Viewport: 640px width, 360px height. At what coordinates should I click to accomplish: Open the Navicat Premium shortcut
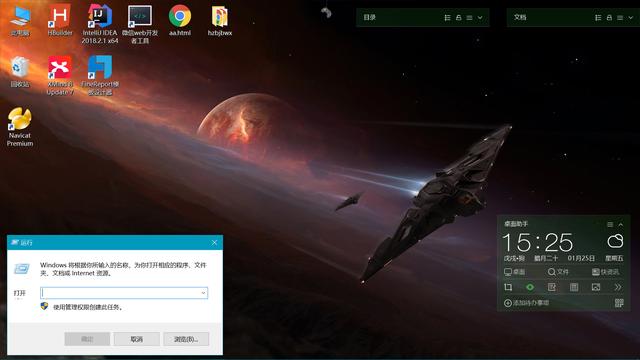[x=20, y=127]
